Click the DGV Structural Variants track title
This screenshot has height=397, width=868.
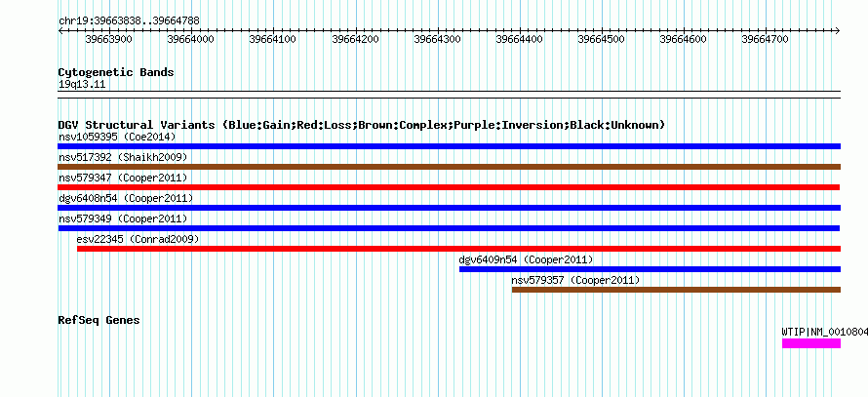click(362, 125)
